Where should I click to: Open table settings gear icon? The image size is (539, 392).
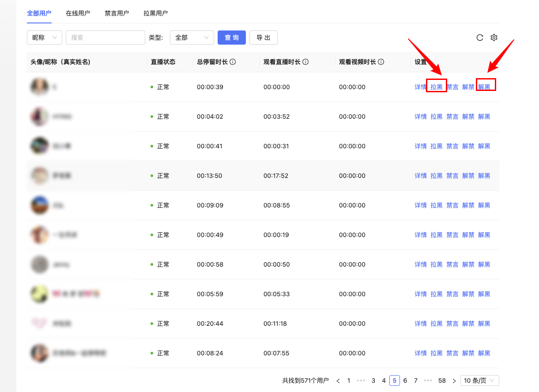pyautogui.click(x=494, y=38)
